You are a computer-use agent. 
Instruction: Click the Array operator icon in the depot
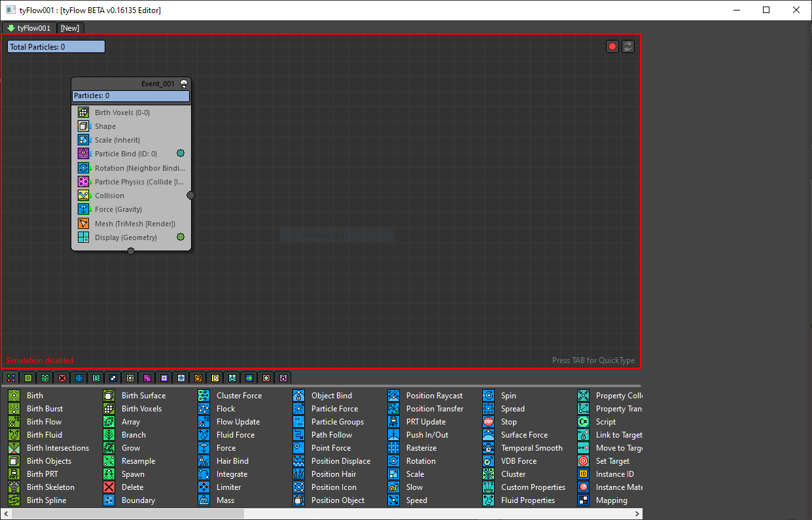109,422
